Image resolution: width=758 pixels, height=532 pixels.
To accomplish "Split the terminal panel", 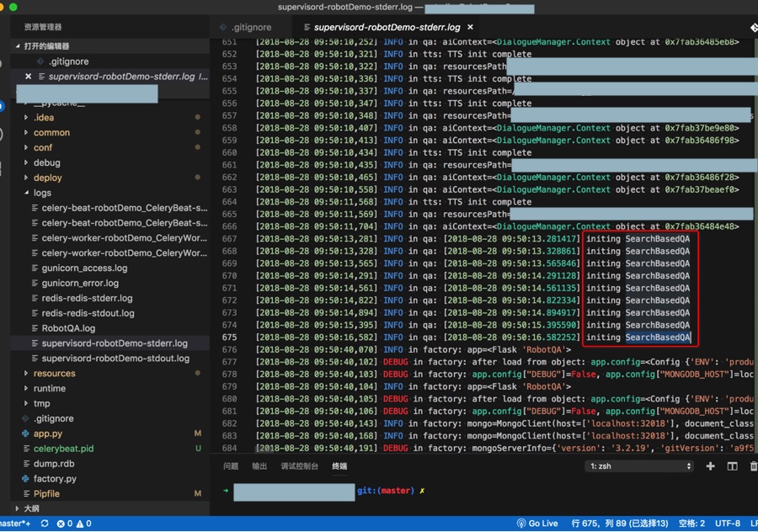I will coord(732,466).
